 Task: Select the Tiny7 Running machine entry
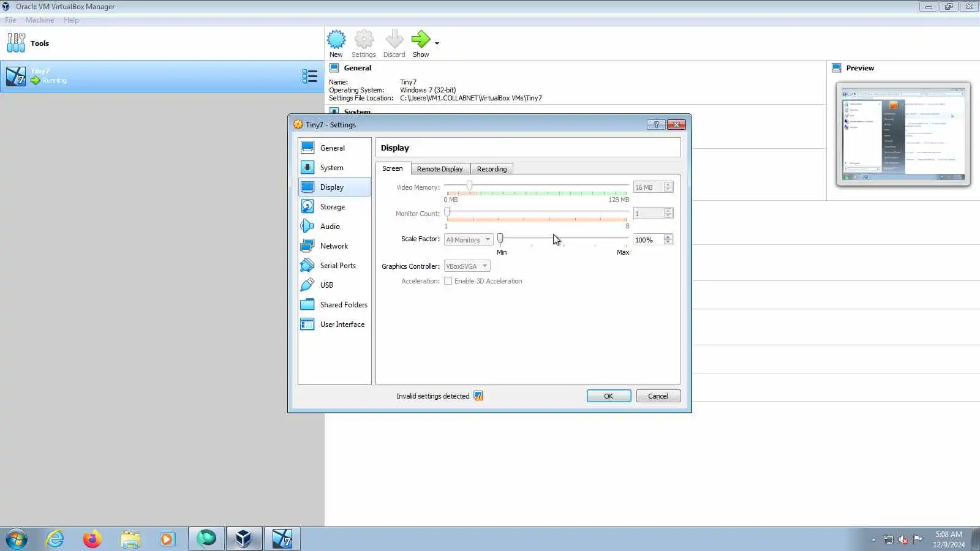(x=162, y=77)
